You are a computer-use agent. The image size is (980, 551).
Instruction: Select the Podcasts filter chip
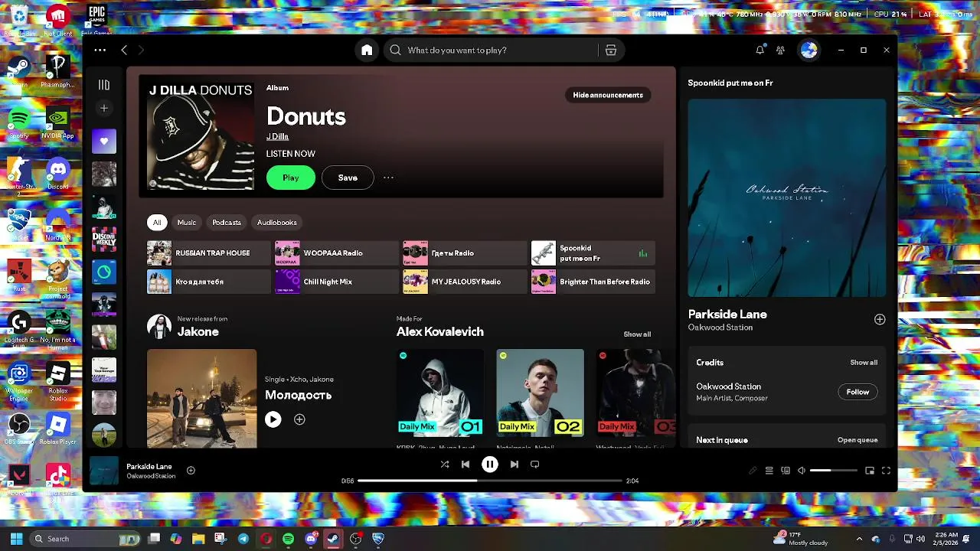tap(227, 222)
